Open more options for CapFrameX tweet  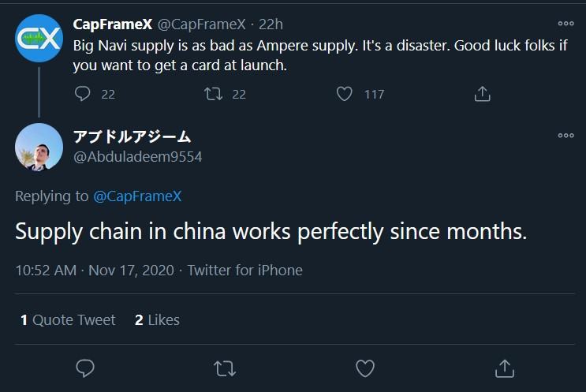(565, 24)
